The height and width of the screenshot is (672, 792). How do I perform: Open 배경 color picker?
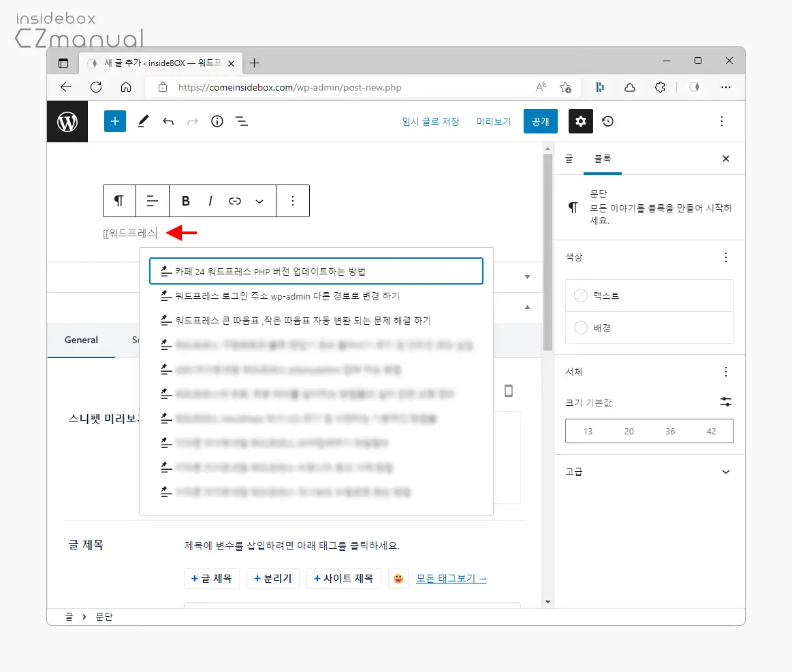pyautogui.click(x=650, y=327)
